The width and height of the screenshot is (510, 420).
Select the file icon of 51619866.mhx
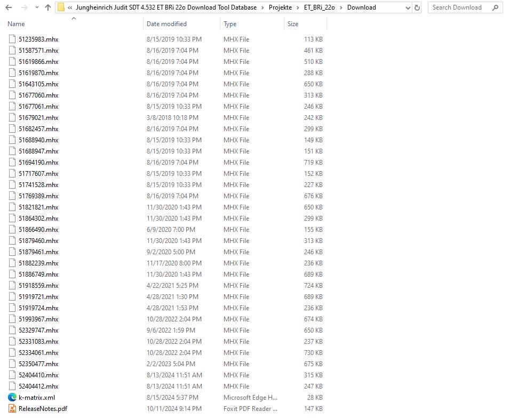tap(12, 61)
